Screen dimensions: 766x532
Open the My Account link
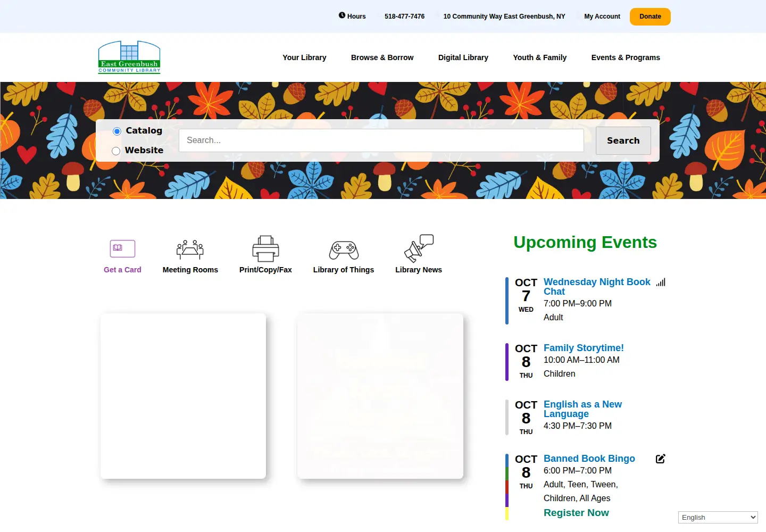602,16
